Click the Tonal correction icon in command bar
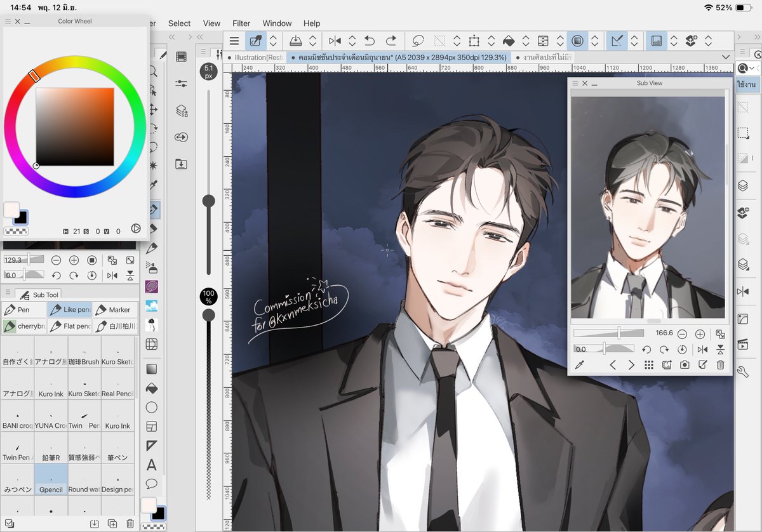 coord(543,41)
